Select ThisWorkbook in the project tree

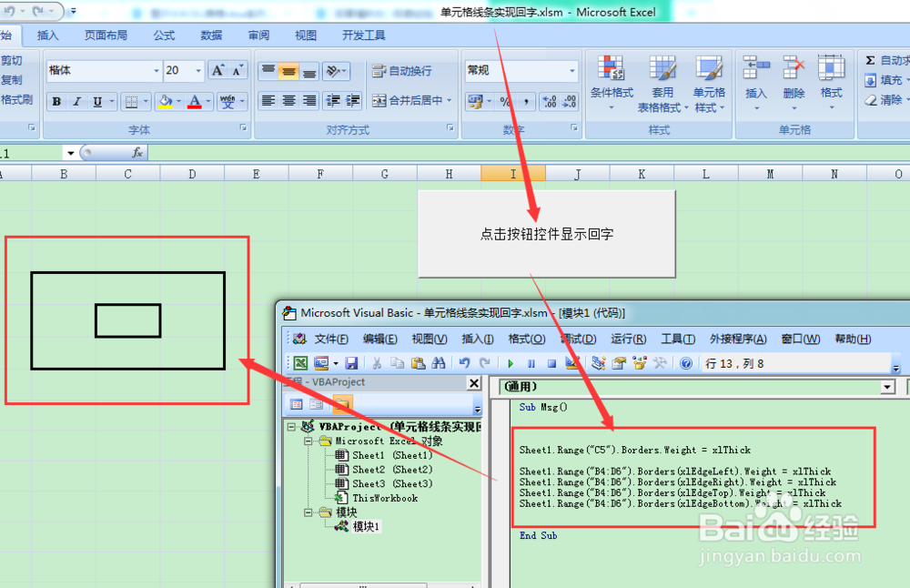click(377, 498)
